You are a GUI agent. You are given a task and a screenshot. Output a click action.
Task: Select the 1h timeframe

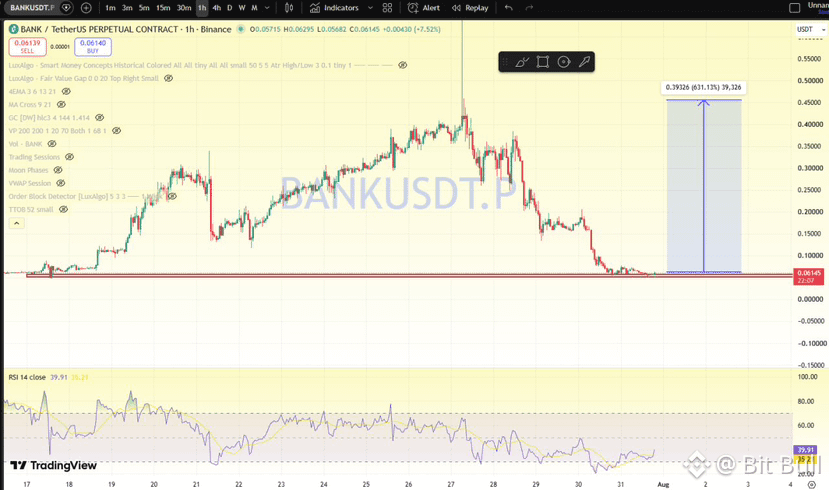(x=202, y=8)
